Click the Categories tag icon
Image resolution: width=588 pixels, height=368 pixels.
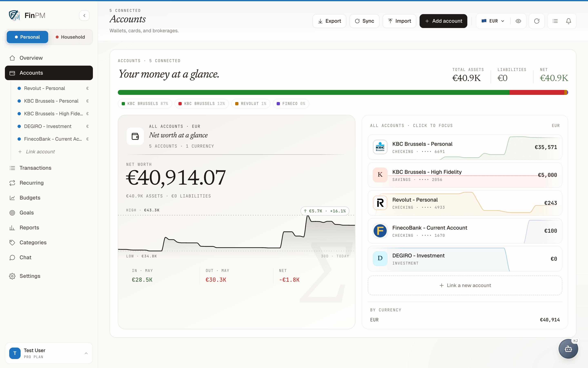pos(12,242)
